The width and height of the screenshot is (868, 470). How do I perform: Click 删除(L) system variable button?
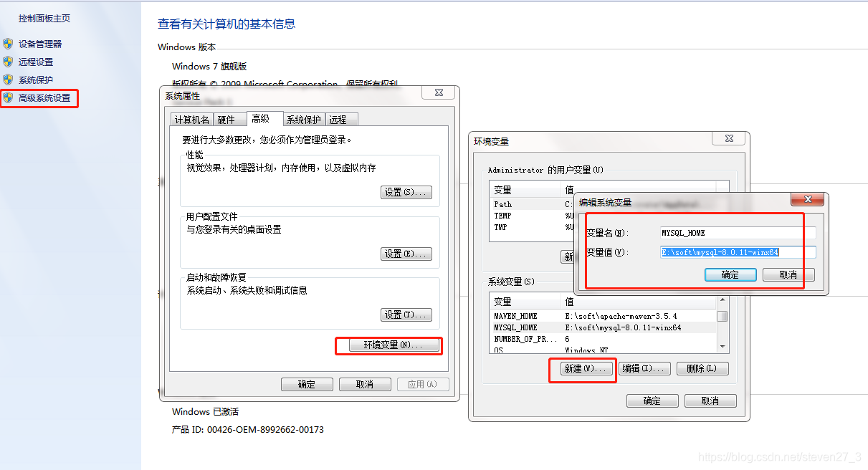click(702, 368)
